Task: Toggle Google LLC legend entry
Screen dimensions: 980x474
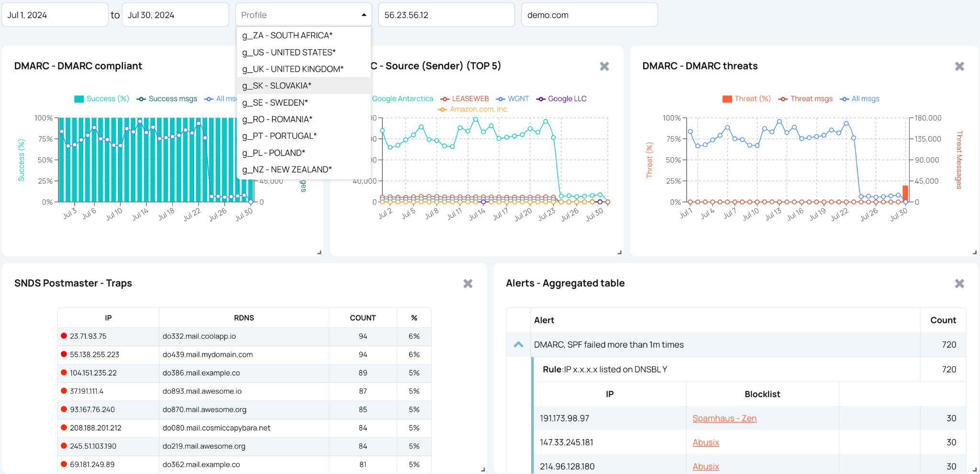Action: [x=561, y=99]
